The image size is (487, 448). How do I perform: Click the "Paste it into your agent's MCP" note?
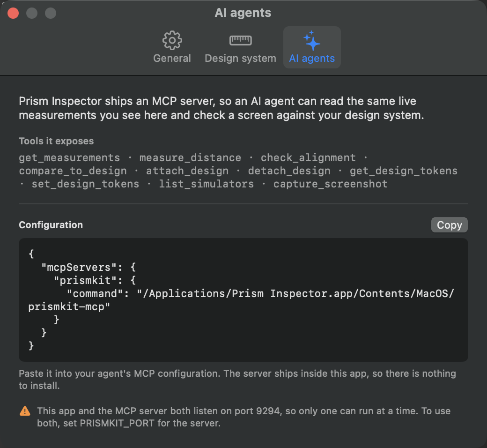[x=237, y=379]
